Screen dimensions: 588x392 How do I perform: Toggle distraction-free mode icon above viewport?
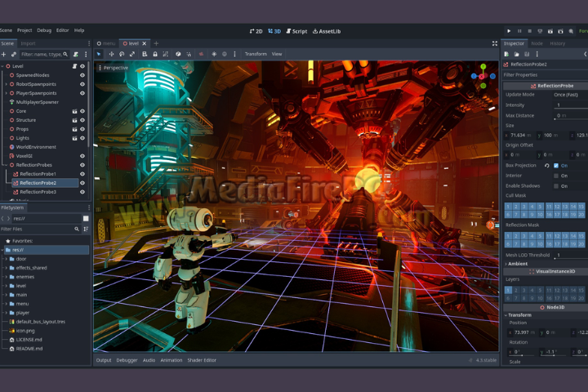click(x=495, y=43)
